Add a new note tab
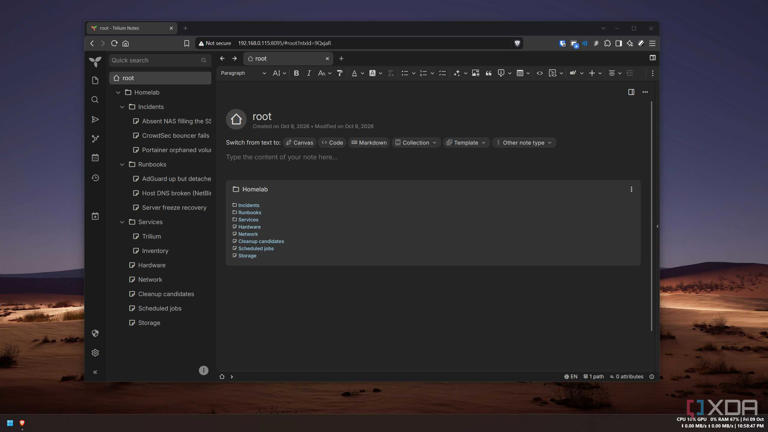This screenshot has height=432, width=768. (x=341, y=59)
